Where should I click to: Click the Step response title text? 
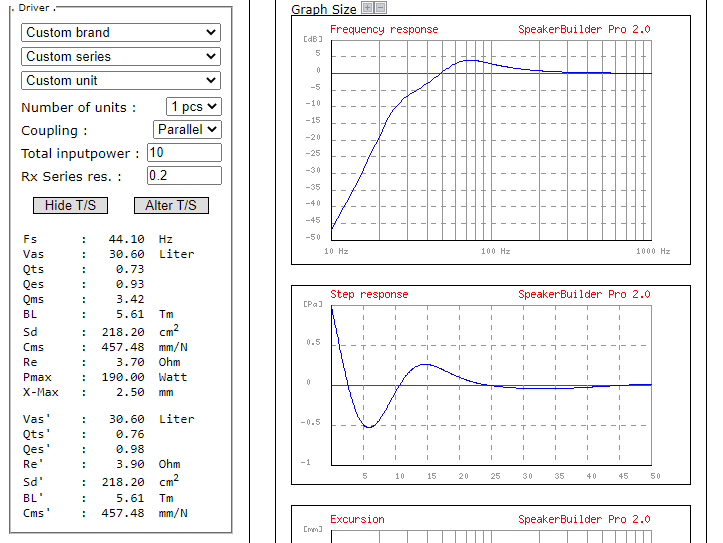click(x=369, y=295)
